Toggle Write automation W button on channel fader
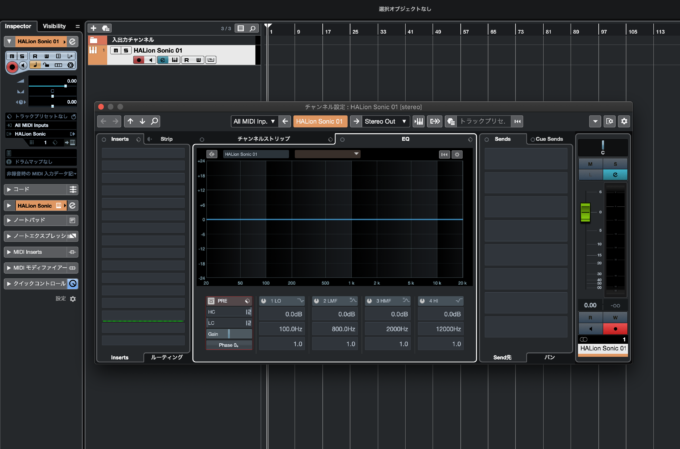680x449 pixels. [x=615, y=318]
